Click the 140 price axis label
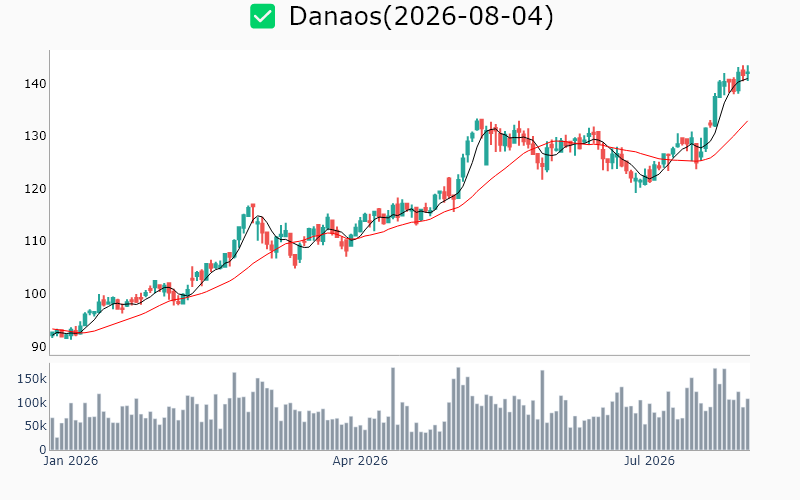Screen dimensions: 800x500 point(35,84)
